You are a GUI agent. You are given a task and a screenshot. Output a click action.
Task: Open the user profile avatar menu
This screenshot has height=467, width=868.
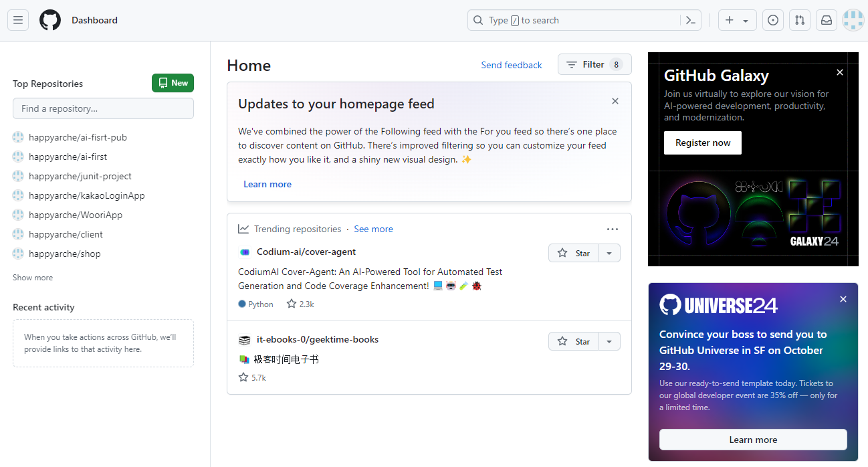click(853, 20)
